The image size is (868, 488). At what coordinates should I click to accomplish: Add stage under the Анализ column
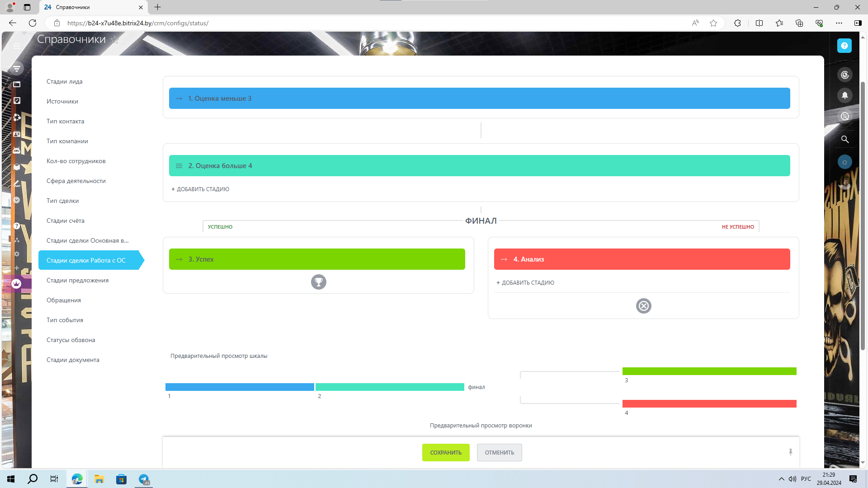[x=525, y=283]
